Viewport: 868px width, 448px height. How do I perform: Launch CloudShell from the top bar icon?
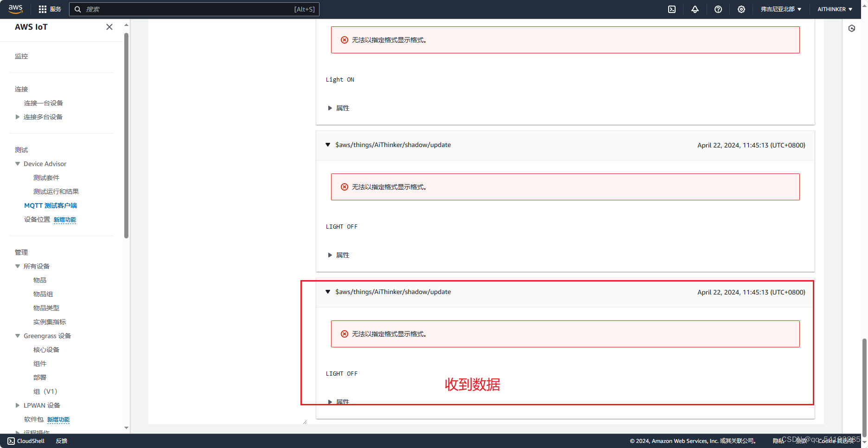[672, 9]
